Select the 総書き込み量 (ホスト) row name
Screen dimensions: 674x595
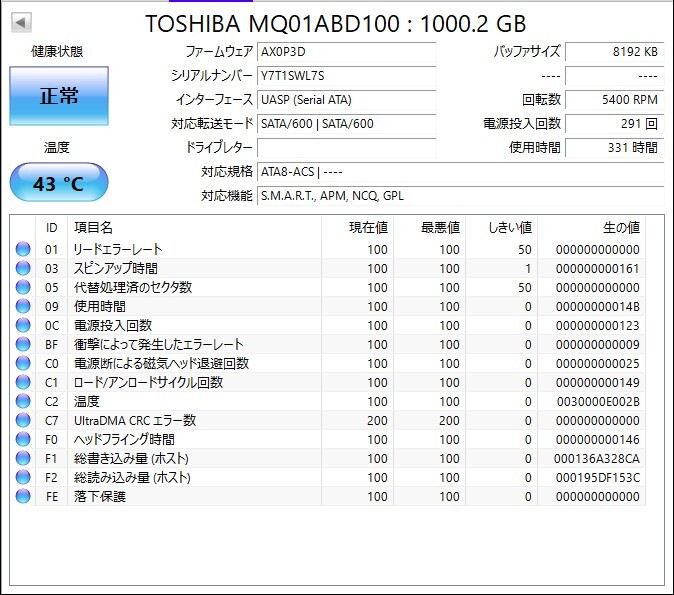(x=131, y=458)
